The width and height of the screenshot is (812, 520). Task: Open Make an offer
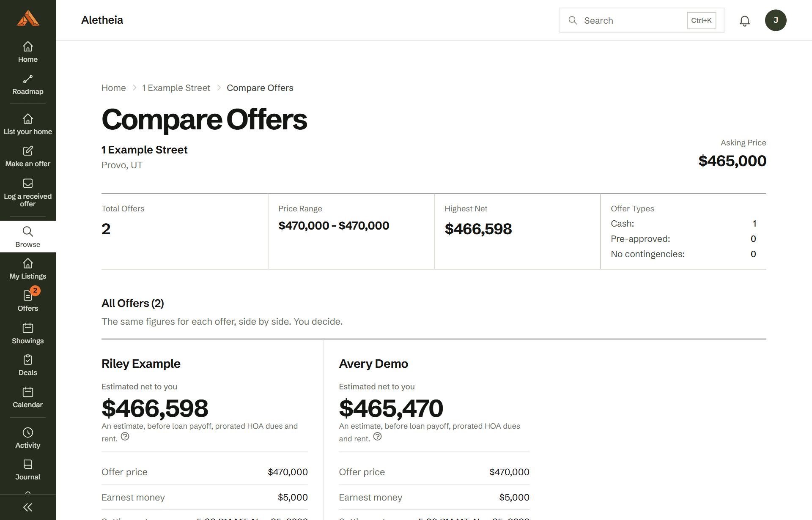28,156
